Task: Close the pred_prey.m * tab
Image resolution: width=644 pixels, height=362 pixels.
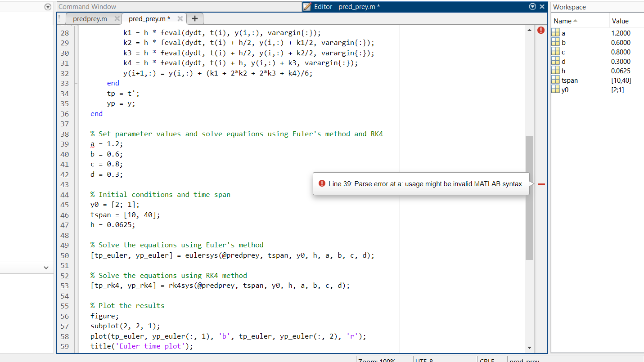Action: tap(180, 19)
